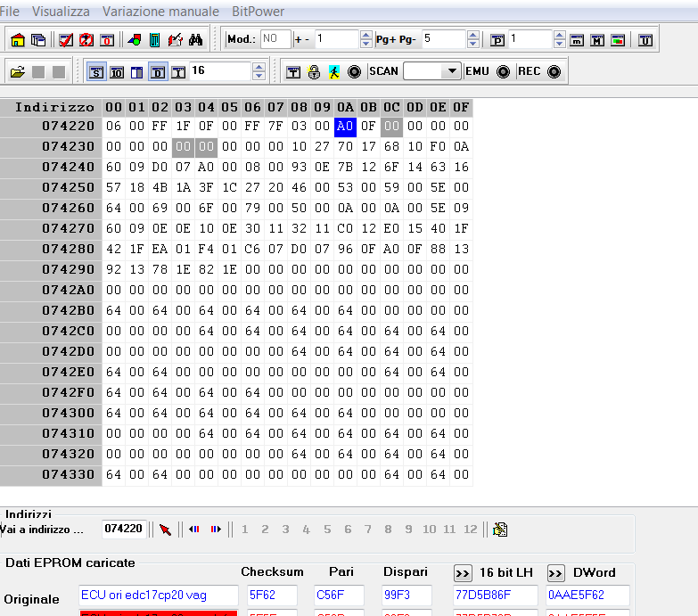Click the running man icon
Viewport: 698px width, 616px height.
pos(333,71)
